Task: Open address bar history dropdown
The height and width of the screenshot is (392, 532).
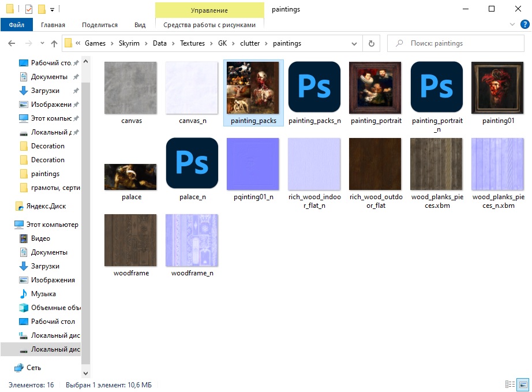Action: point(354,43)
